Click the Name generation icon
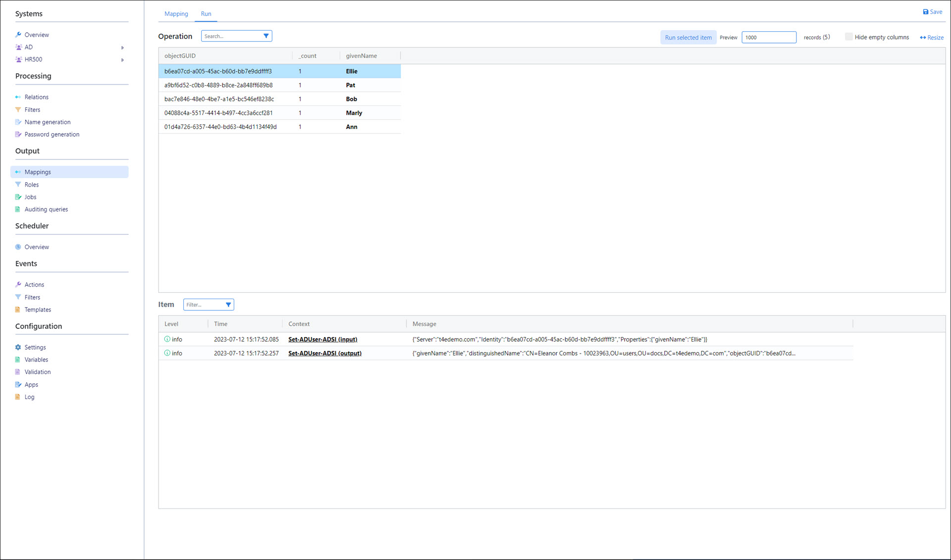The height and width of the screenshot is (560, 951). [x=18, y=122]
